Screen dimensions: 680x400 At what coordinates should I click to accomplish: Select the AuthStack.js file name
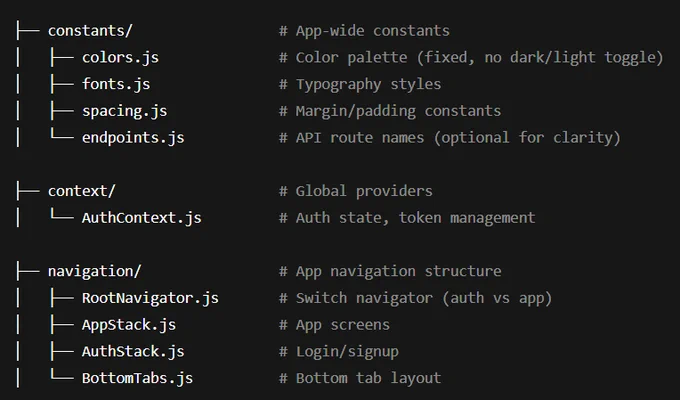[x=133, y=351]
